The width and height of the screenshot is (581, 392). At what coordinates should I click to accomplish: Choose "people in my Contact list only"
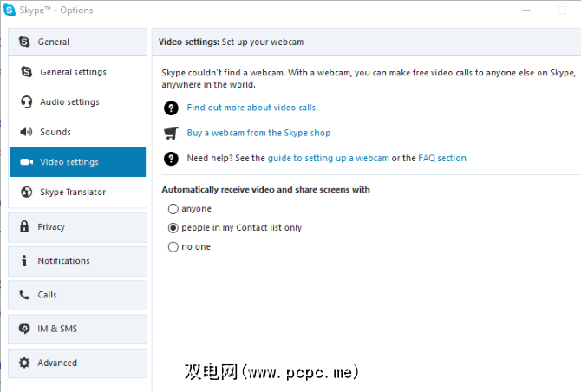(x=173, y=228)
